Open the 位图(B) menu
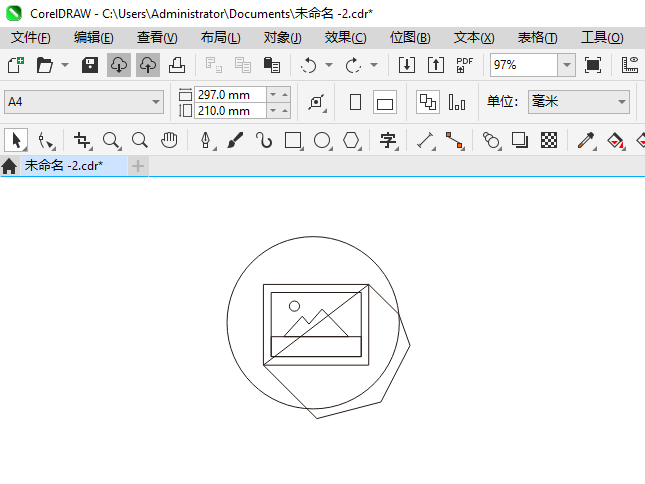The image size is (645, 484). click(x=410, y=37)
